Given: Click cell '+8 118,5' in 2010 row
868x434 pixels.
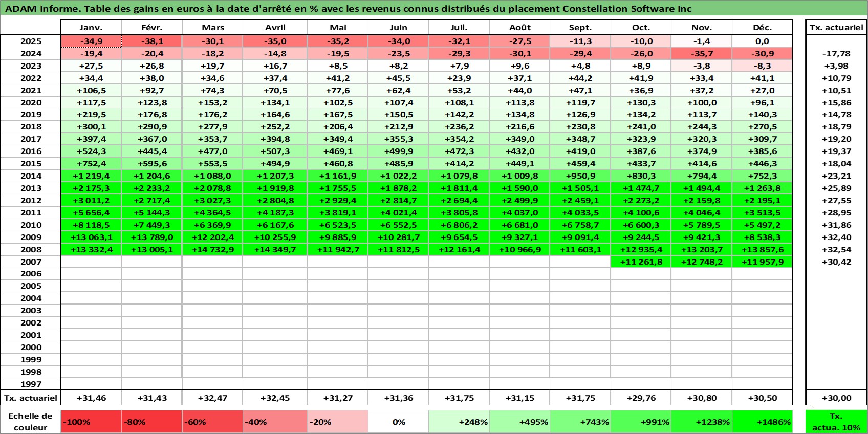Looking at the screenshot, I should coord(91,225).
